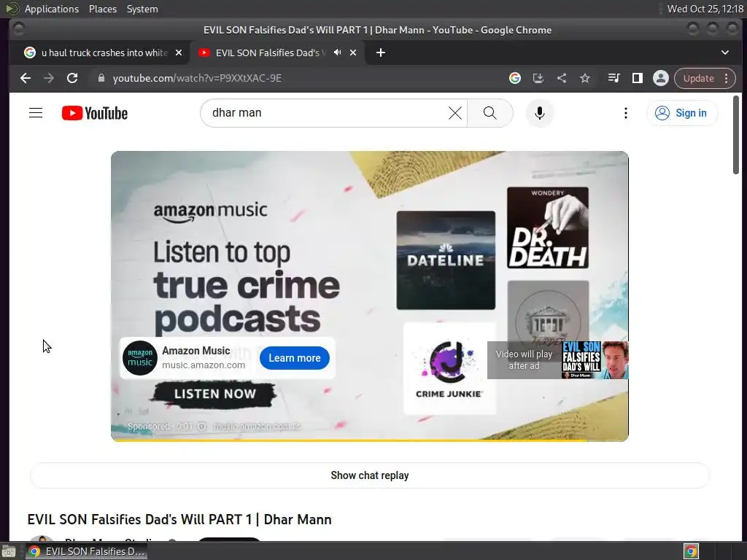
Task: Close the EVIL SON YouTube tab
Action: pos(353,52)
